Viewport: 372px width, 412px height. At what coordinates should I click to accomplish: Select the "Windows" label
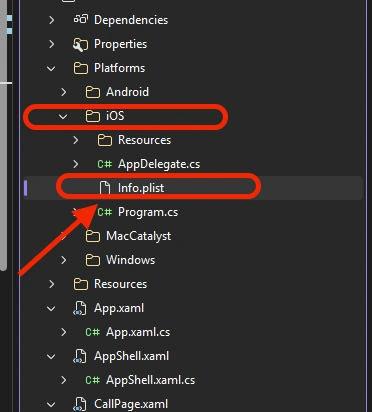coord(130,260)
